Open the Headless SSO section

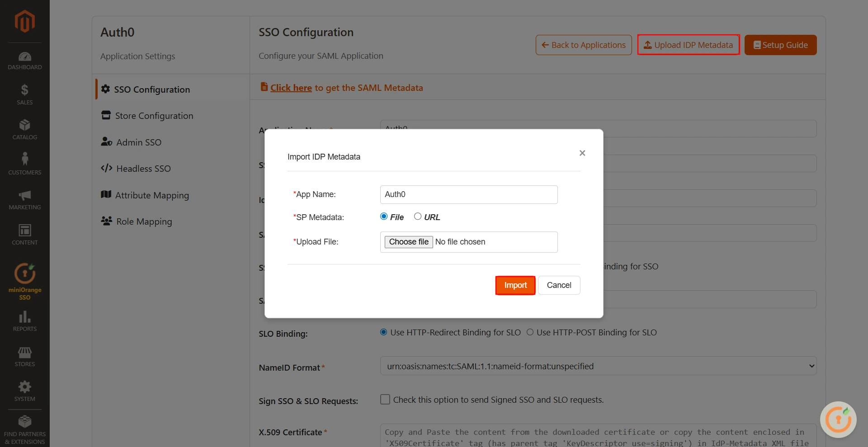tap(143, 169)
